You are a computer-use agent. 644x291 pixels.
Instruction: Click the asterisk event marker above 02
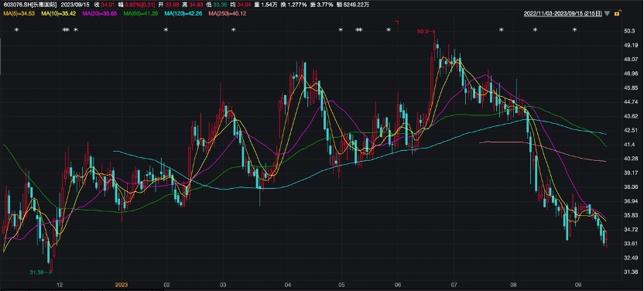click(166, 30)
